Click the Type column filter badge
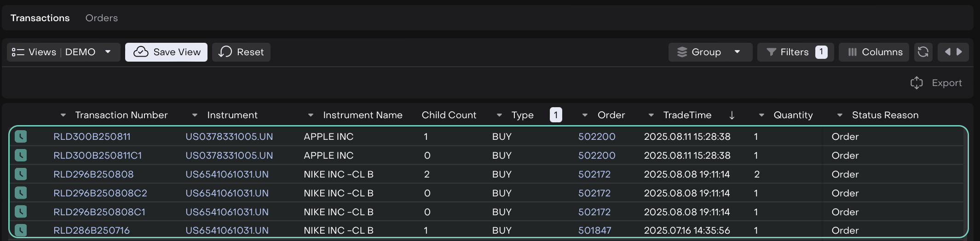This screenshot has height=241, width=980. click(555, 115)
